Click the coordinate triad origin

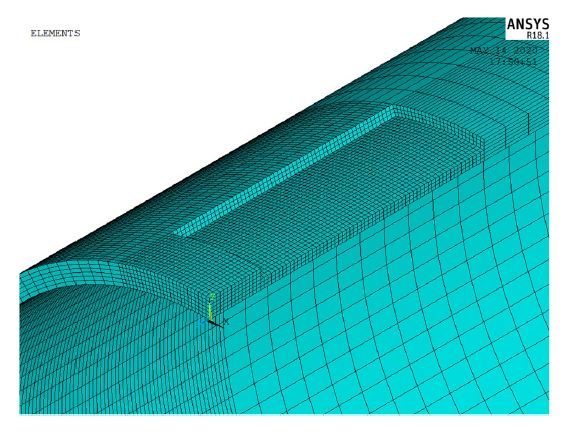coord(210,320)
